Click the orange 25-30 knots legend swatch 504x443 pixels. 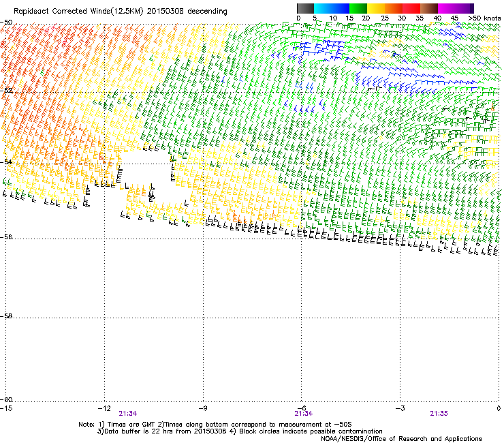coord(394,8)
